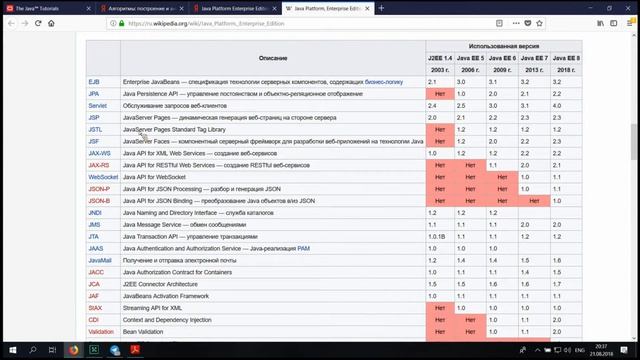Open the JCA link
The width and height of the screenshot is (640, 360).
click(94, 284)
